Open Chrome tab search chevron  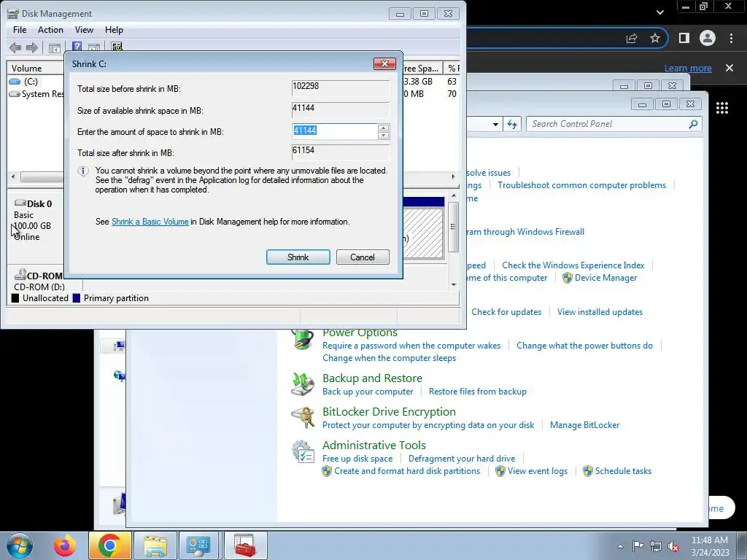[659, 12]
